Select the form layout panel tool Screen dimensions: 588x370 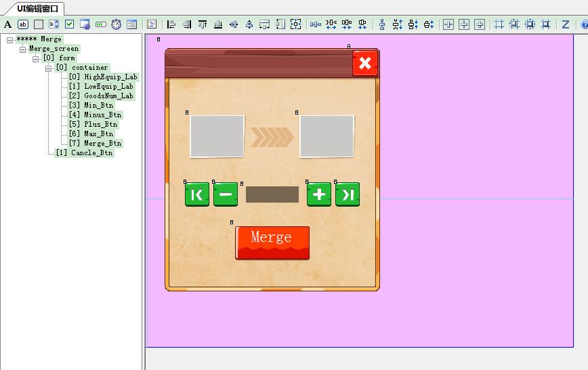coord(131,24)
